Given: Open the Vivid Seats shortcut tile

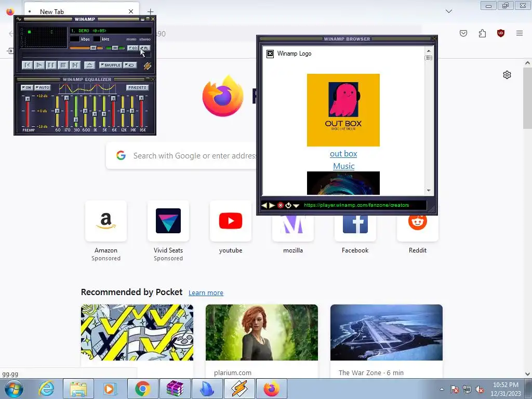Looking at the screenshot, I should (x=168, y=221).
